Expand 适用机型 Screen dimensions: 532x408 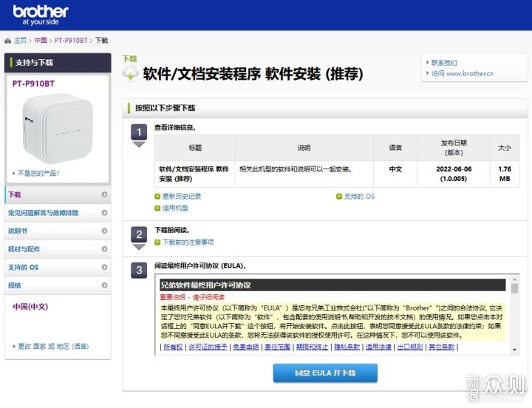pyautogui.click(x=175, y=208)
